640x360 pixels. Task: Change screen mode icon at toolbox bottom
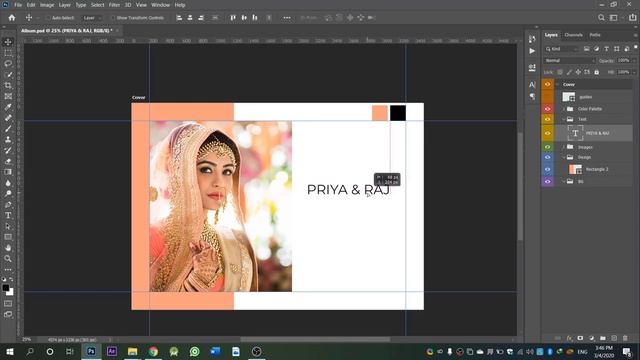tap(8, 314)
